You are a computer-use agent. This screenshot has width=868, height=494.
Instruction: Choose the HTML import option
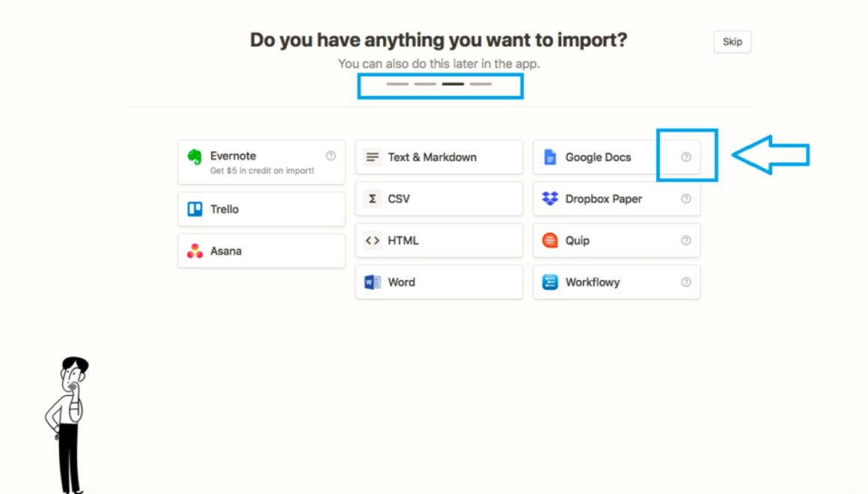click(x=372, y=240)
